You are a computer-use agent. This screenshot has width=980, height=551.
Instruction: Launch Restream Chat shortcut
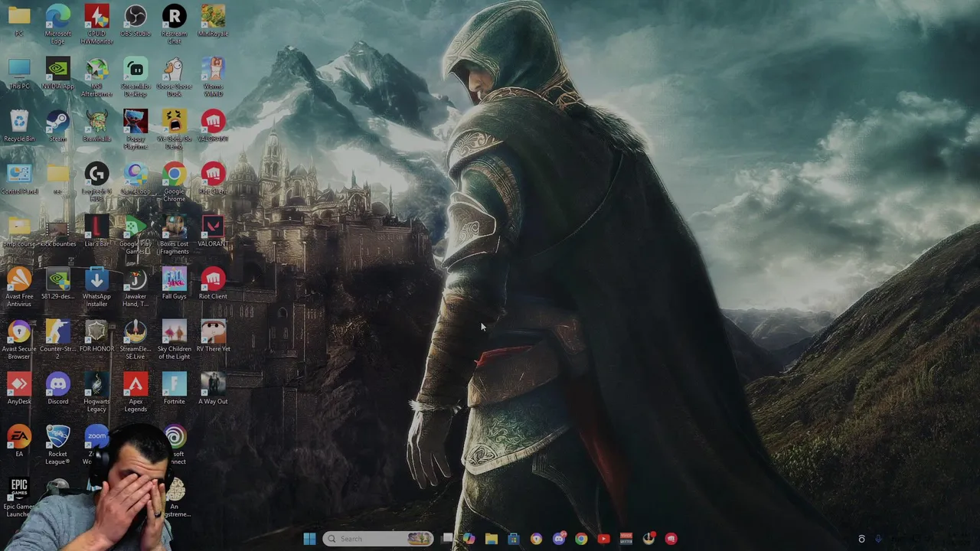pos(174,23)
